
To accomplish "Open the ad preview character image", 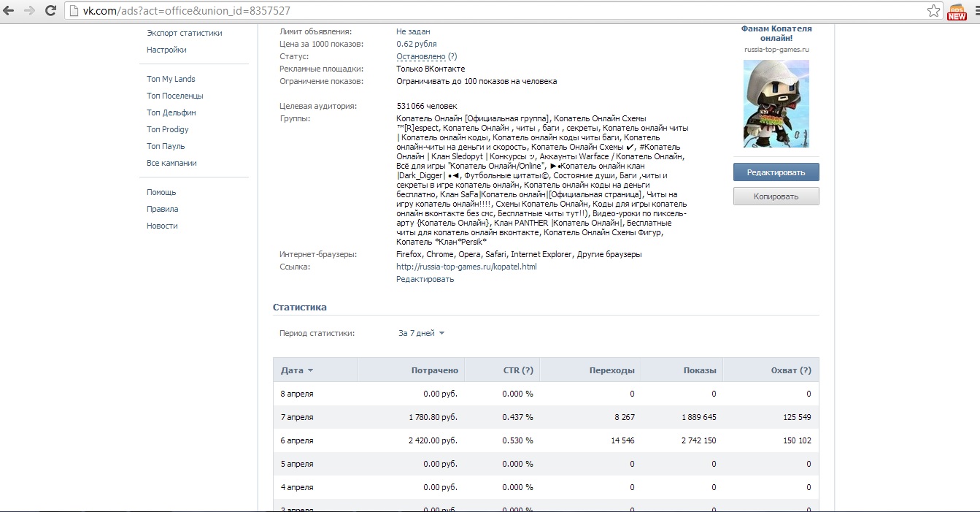I will (x=776, y=104).
